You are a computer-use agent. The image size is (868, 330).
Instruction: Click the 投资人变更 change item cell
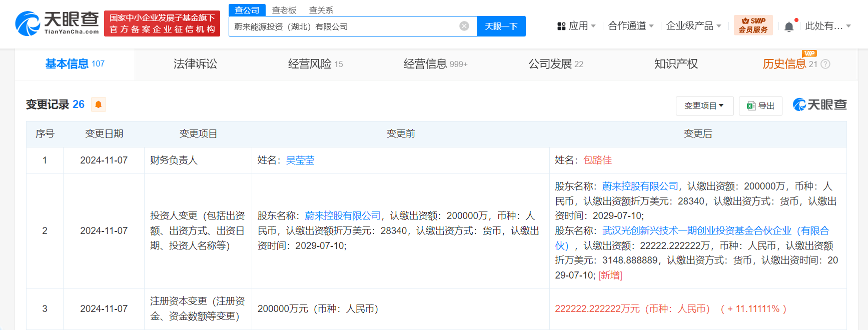198,230
